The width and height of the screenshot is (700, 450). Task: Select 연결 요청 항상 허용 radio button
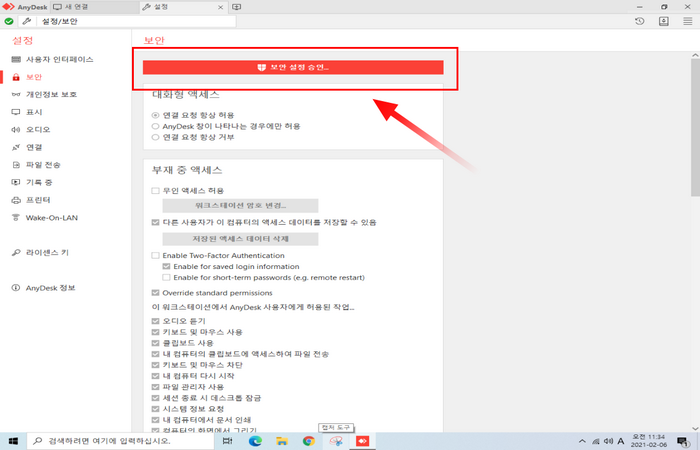pyautogui.click(x=155, y=115)
